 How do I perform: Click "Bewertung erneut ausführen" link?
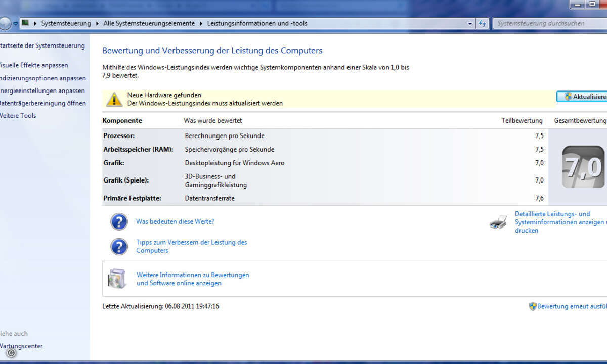[x=572, y=306]
